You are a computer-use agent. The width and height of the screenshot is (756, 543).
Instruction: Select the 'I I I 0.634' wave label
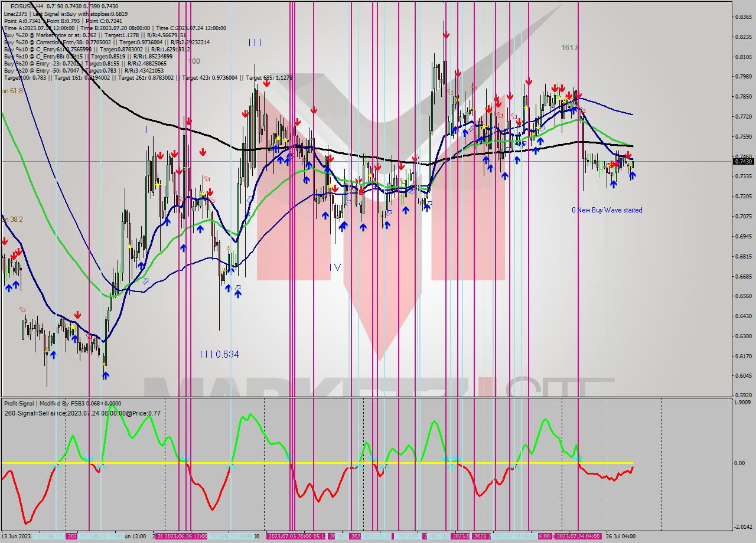pos(219,354)
